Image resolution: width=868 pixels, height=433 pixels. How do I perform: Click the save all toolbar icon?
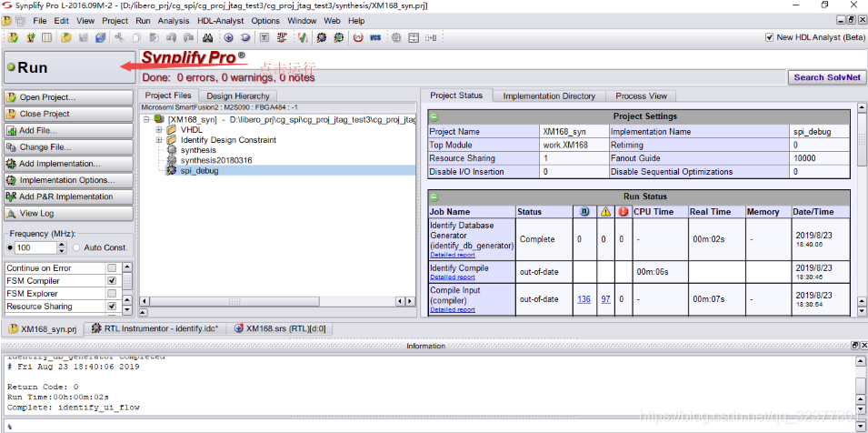pyautogui.click(x=100, y=37)
